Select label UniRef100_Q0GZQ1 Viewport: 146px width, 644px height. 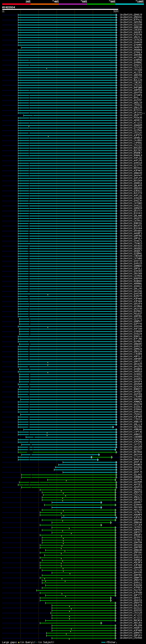pyautogui.click(x=131, y=467)
